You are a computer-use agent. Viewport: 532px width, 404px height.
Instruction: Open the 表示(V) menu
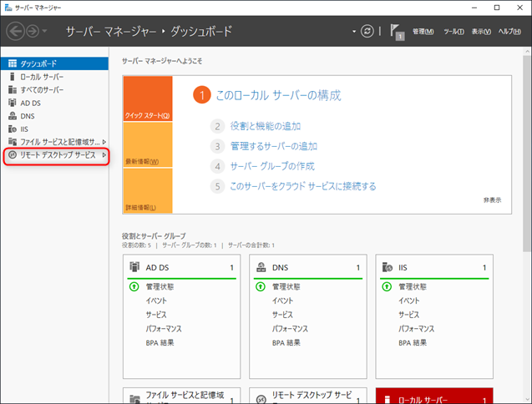[x=481, y=32]
